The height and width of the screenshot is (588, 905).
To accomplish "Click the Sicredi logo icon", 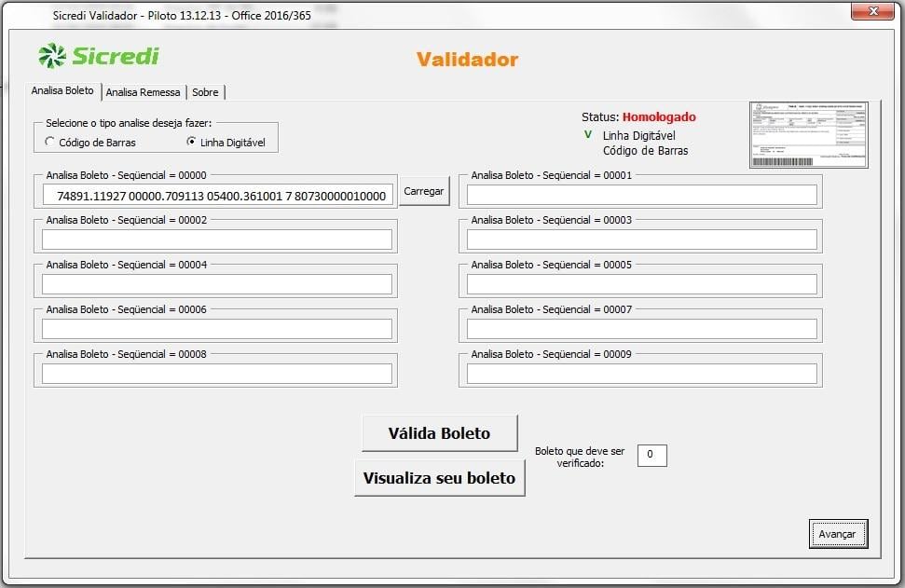I will tap(52, 56).
